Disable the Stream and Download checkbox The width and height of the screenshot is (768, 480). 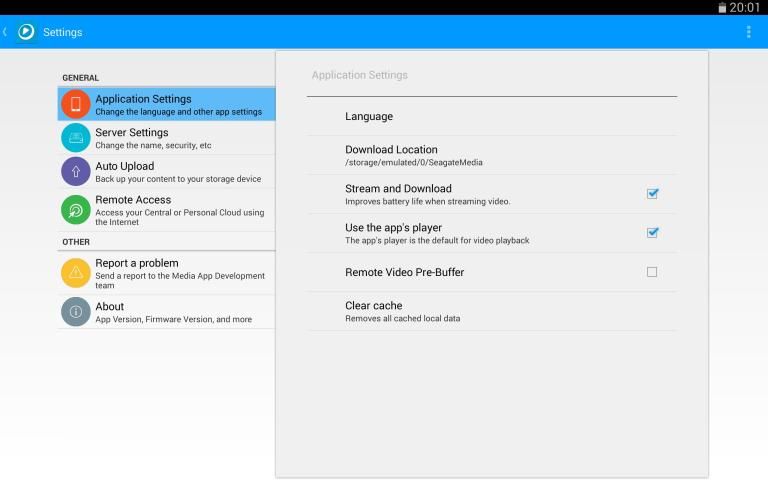point(652,194)
